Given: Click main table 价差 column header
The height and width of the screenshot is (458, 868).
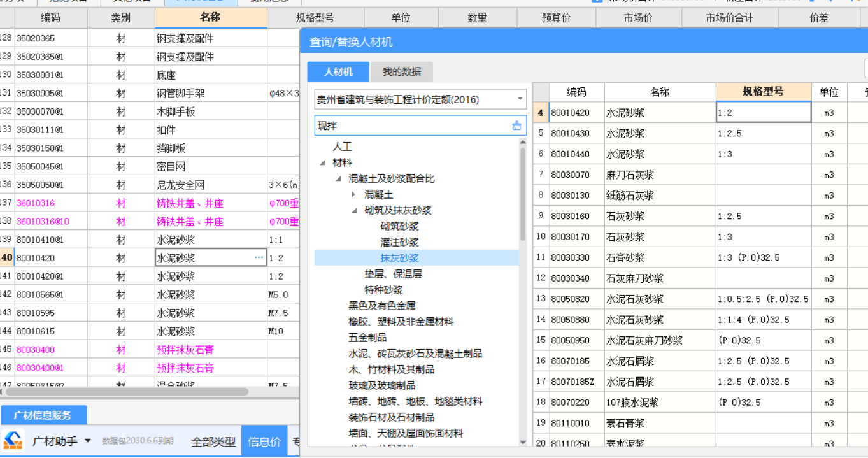Looking at the screenshot, I should point(819,18).
